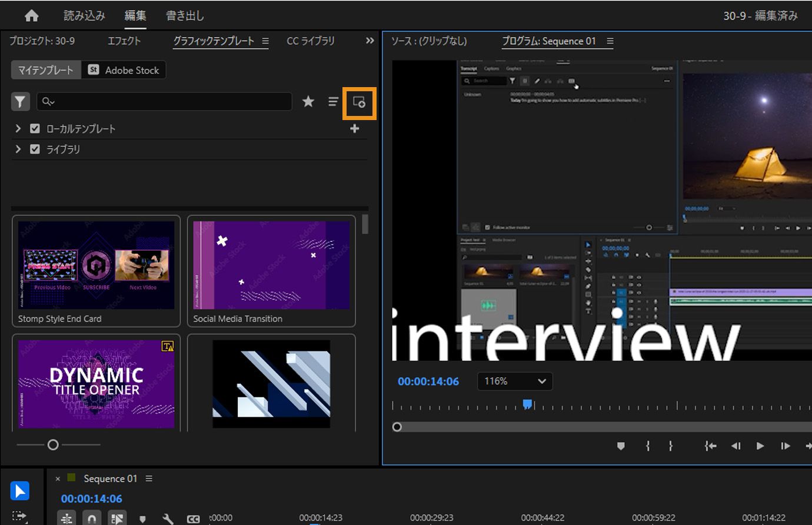Click the Program monitor timecode 00:00:14:06

click(x=428, y=381)
